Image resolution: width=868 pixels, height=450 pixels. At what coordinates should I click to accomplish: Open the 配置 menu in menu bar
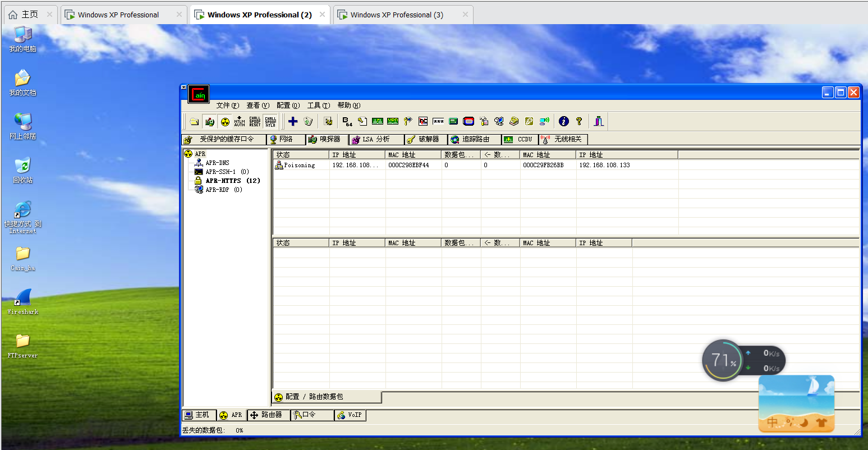pos(288,105)
